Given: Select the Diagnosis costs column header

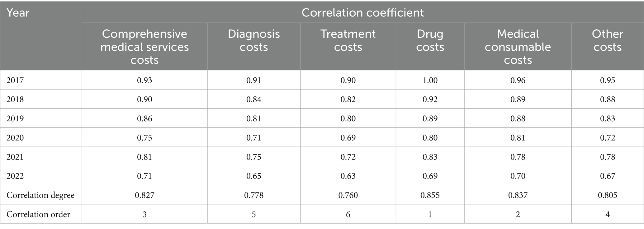Looking at the screenshot, I should (254, 40).
